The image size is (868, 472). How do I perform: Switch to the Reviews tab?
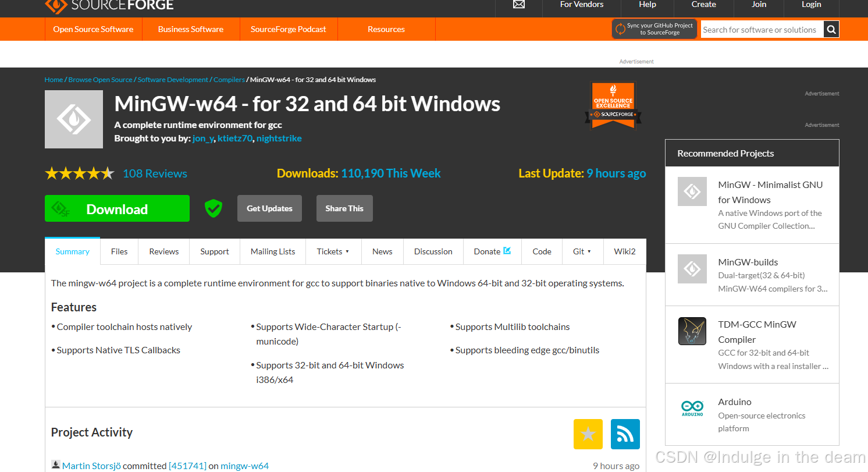pyautogui.click(x=164, y=251)
